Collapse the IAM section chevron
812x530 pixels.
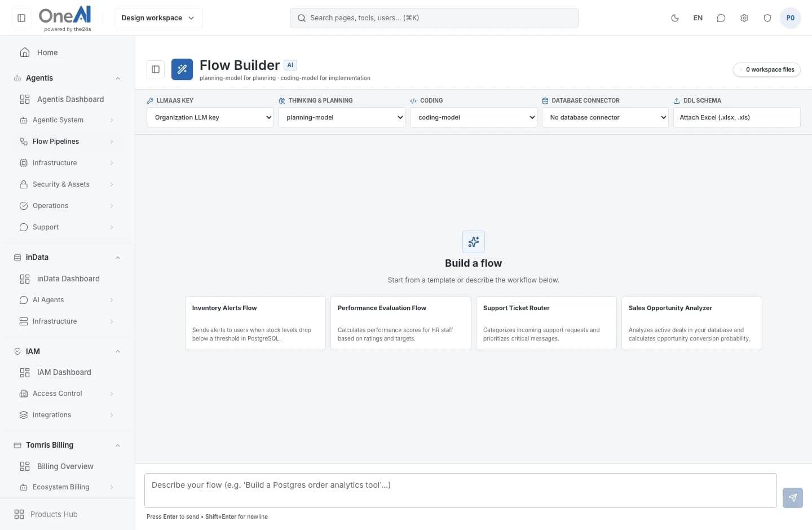pos(118,351)
